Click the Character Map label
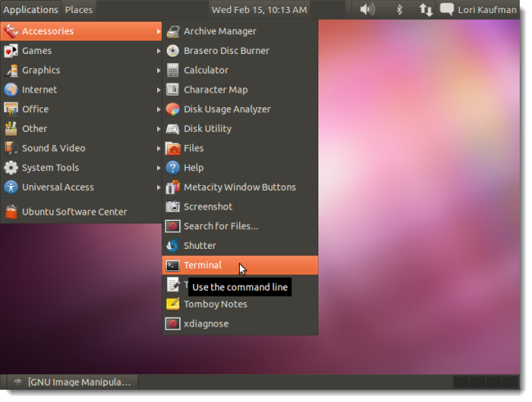532x402 pixels. click(x=216, y=89)
